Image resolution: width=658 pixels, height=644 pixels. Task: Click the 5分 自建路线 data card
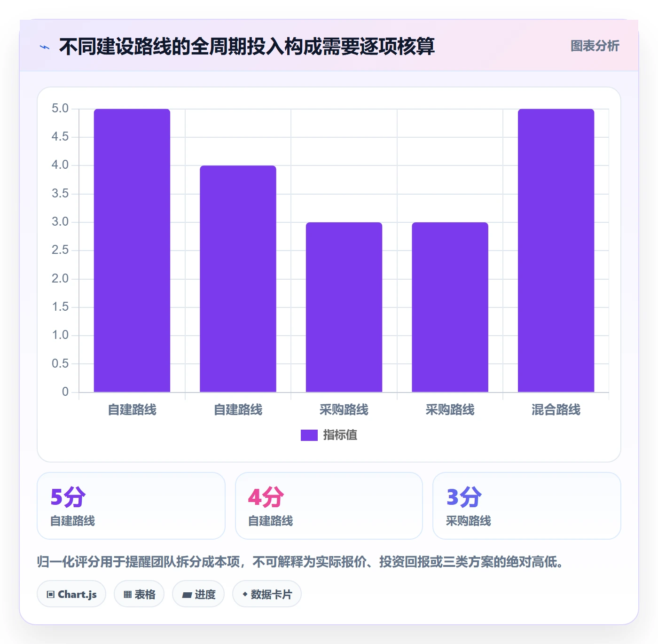click(131, 506)
